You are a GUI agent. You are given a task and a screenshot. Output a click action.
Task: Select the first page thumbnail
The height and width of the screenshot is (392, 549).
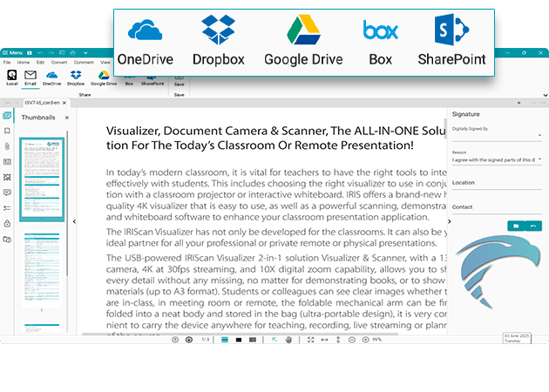(x=42, y=179)
